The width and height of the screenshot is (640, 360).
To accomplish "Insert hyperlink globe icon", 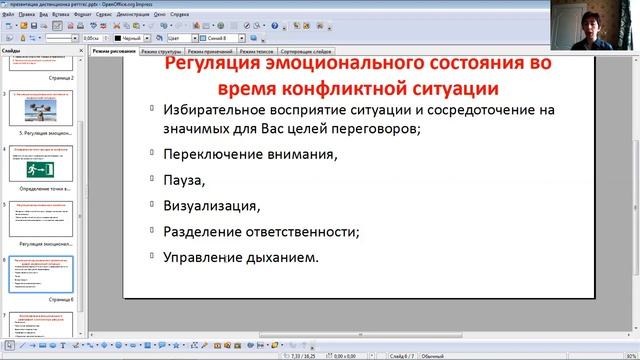I will (x=220, y=26).
